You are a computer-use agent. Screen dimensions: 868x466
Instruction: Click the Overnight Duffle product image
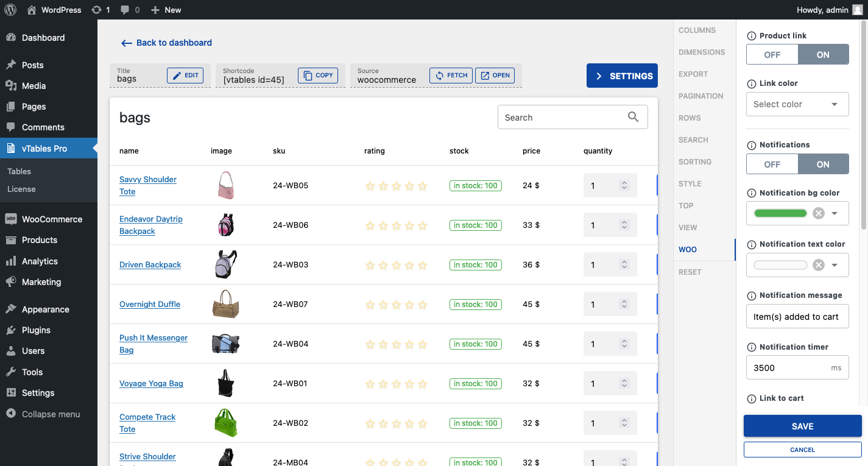pos(226,304)
